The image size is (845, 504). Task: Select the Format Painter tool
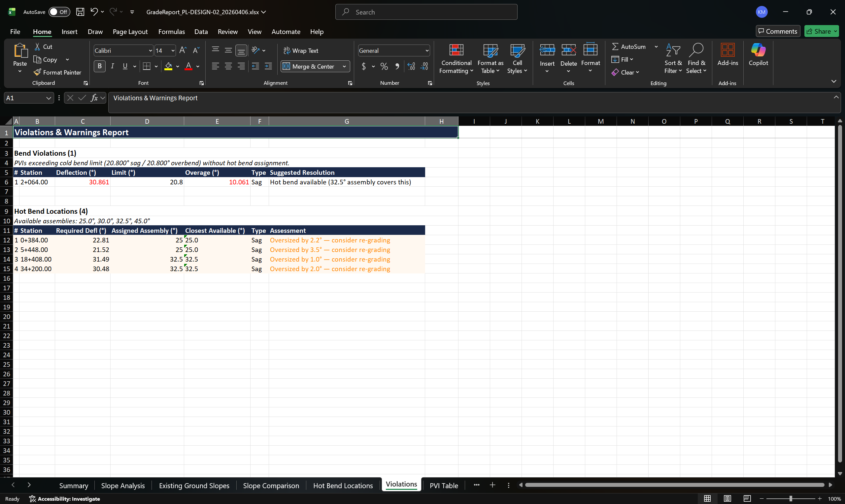coord(57,72)
